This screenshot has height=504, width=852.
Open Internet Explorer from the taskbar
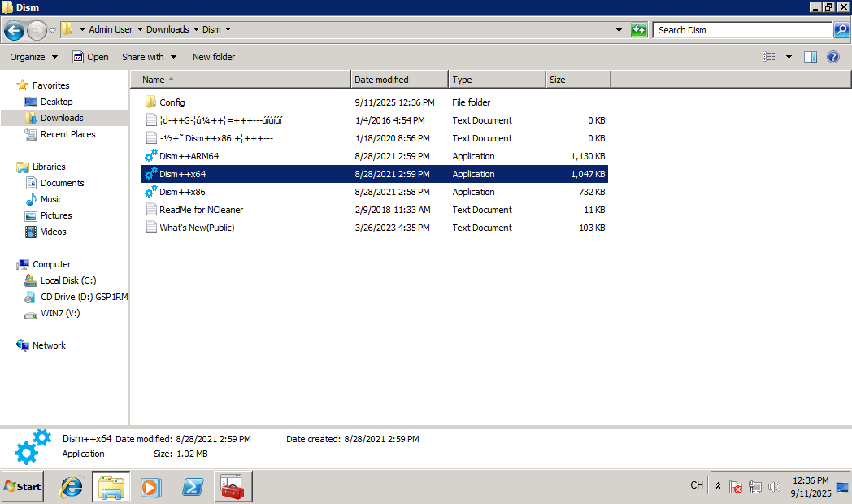72,487
